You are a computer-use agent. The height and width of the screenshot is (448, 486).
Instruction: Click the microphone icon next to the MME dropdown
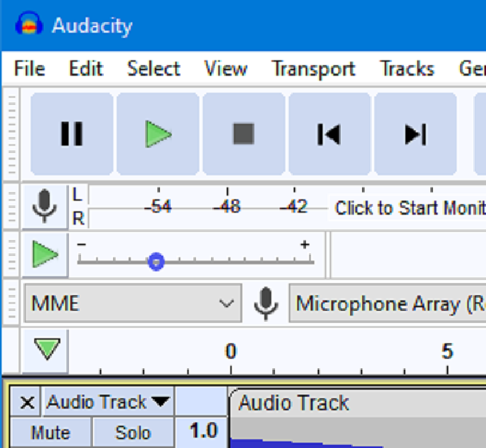pyautogui.click(x=266, y=303)
